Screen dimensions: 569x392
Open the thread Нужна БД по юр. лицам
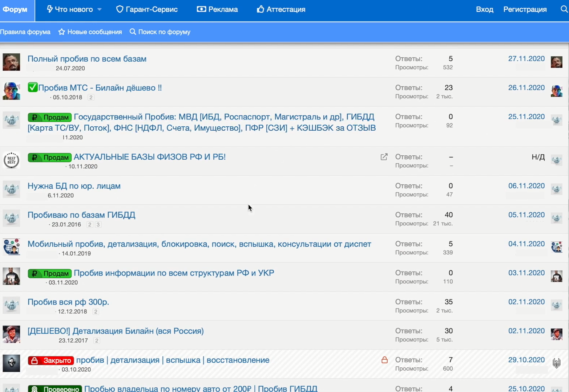(x=74, y=186)
